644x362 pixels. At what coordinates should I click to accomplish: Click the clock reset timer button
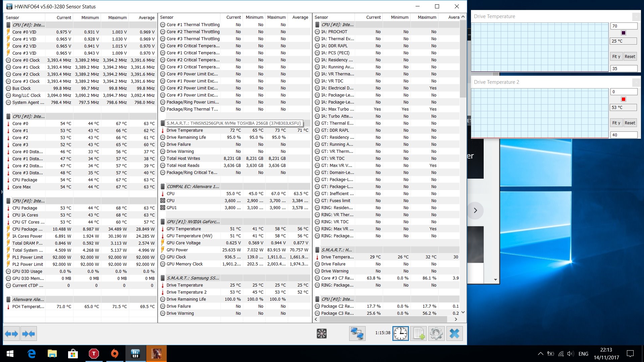tap(400, 334)
